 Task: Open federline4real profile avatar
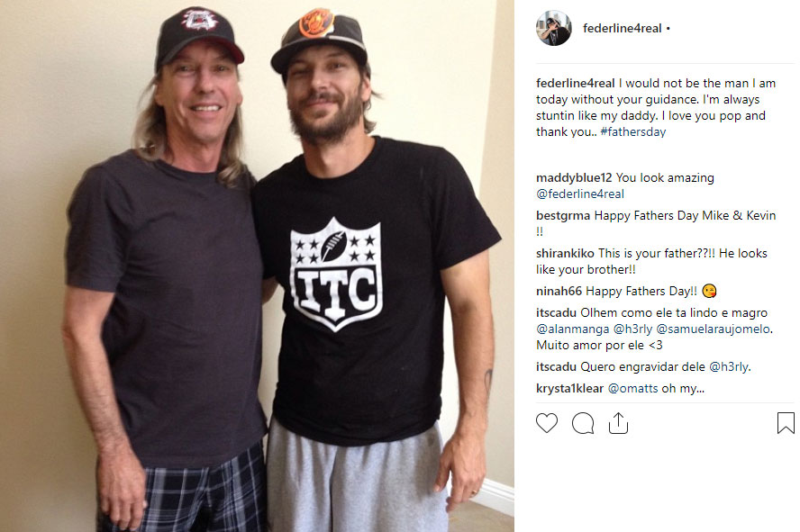point(553,29)
